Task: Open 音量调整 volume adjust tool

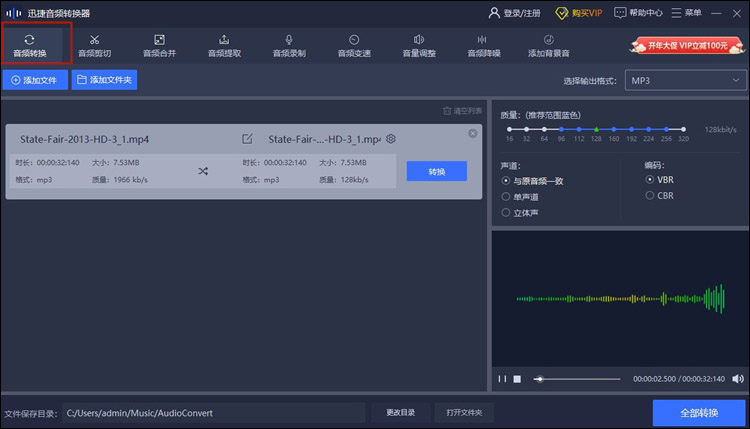Action: (419, 45)
